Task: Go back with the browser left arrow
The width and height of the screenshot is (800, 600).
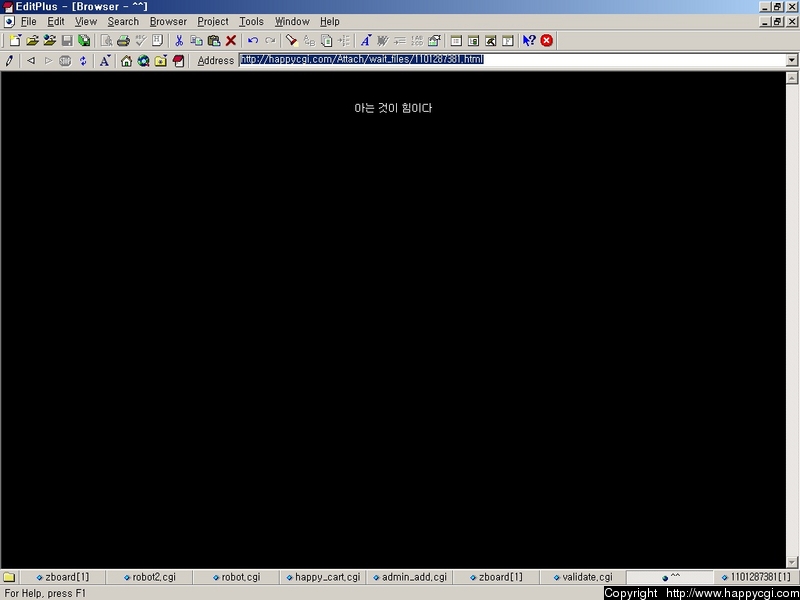Action: click(31, 61)
